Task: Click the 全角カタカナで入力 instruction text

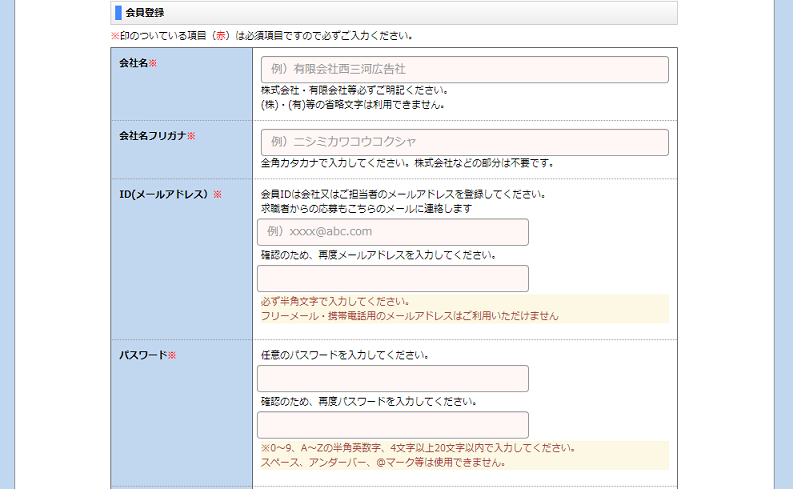Action: [x=406, y=163]
